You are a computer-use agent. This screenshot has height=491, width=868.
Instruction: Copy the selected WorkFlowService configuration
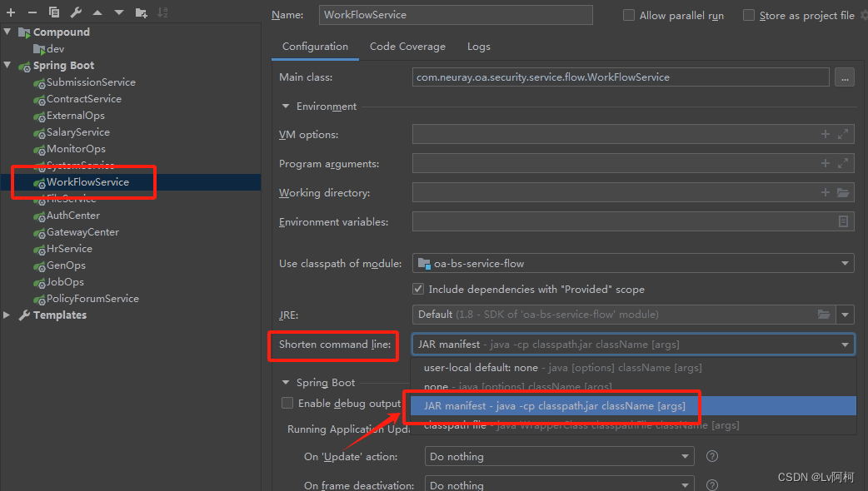53,12
